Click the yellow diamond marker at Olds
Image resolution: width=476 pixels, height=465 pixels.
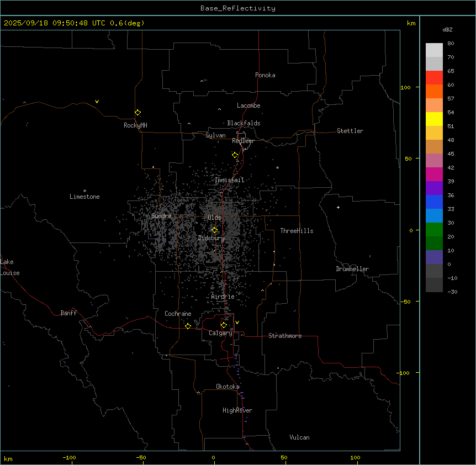[214, 230]
